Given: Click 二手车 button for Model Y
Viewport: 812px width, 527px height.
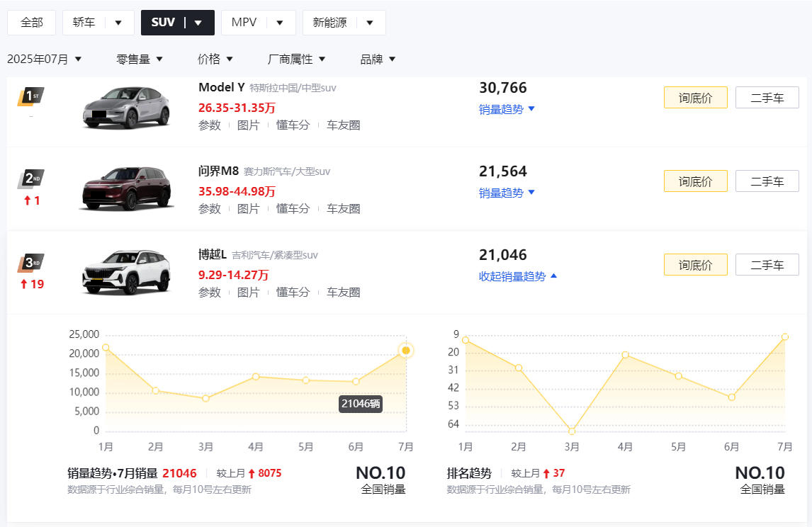Looking at the screenshot, I should click(x=767, y=98).
